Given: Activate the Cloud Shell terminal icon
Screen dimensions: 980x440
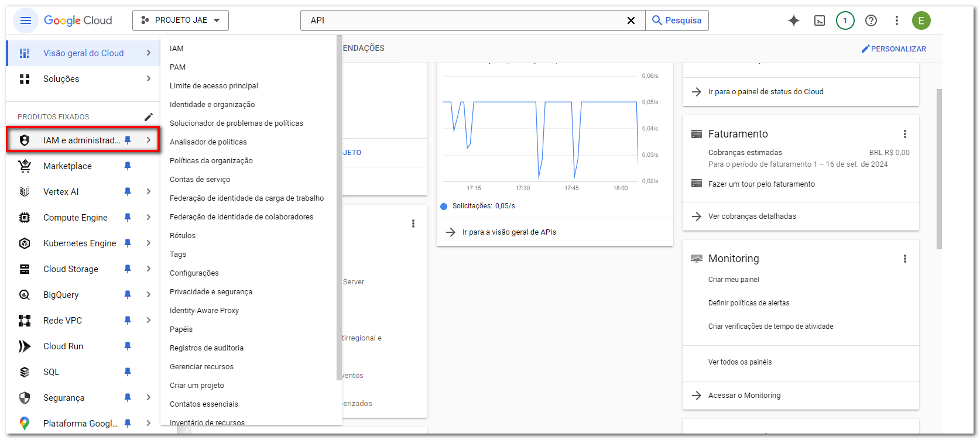Looking at the screenshot, I should [x=820, y=20].
